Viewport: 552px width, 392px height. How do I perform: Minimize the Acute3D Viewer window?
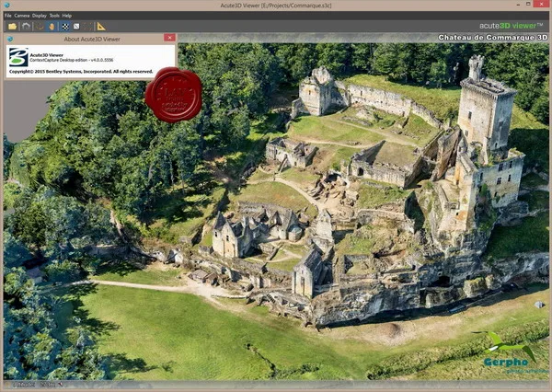click(x=520, y=5)
